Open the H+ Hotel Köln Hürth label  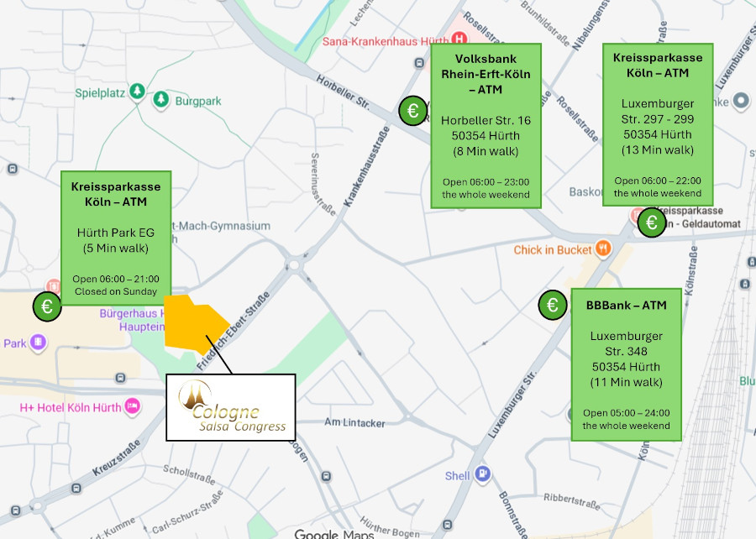[71, 407]
